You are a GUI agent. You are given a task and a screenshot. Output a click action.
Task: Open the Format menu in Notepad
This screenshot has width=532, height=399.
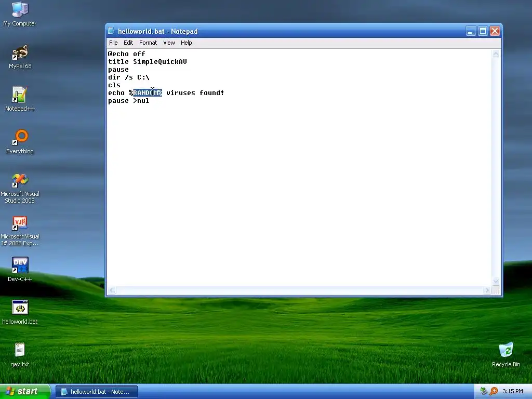click(x=148, y=43)
